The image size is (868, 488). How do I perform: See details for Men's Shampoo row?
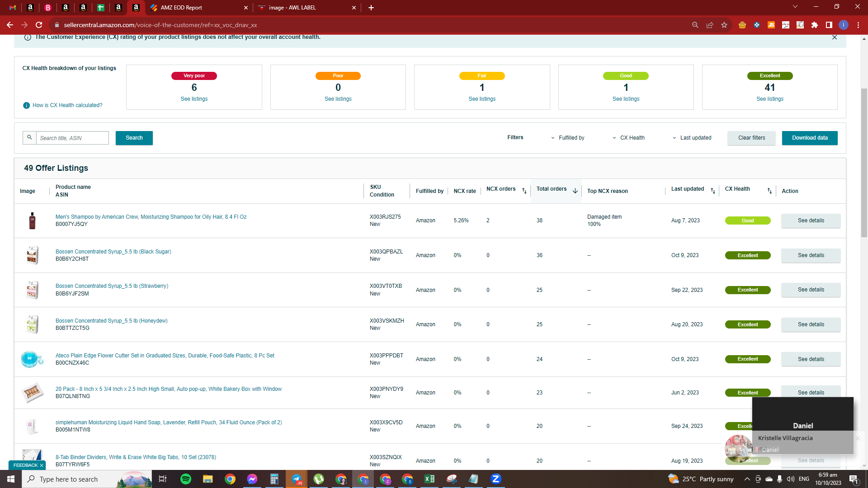811,221
